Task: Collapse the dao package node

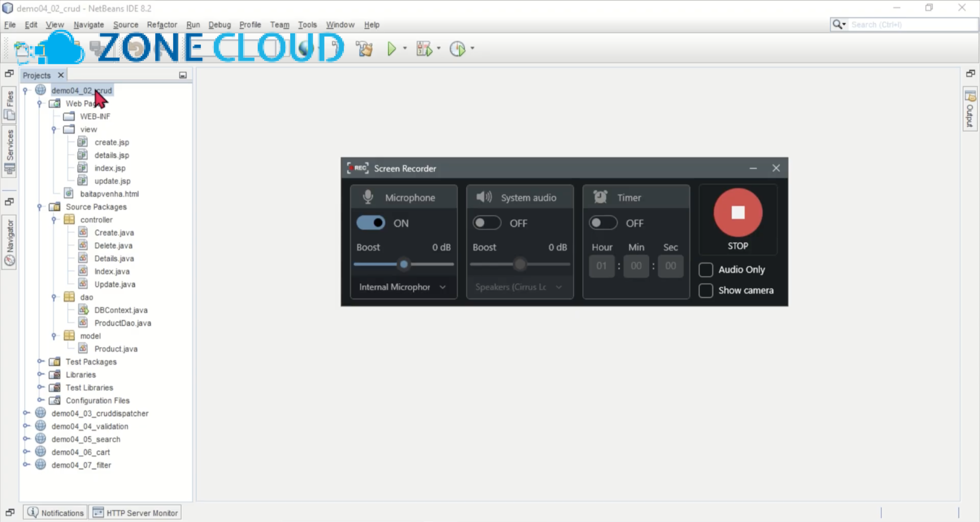Action: (x=54, y=297)
